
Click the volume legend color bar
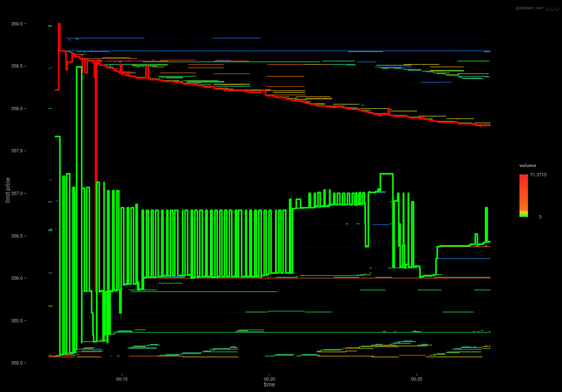523,196
